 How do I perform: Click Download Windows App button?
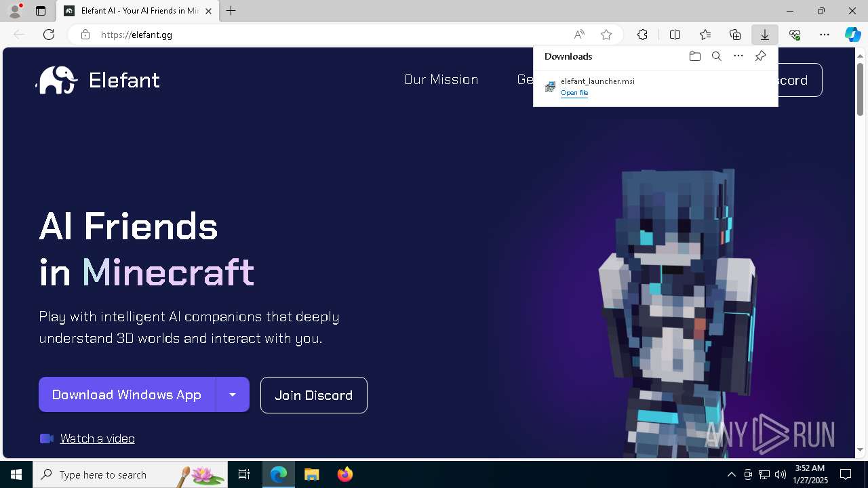pos(127,394)
